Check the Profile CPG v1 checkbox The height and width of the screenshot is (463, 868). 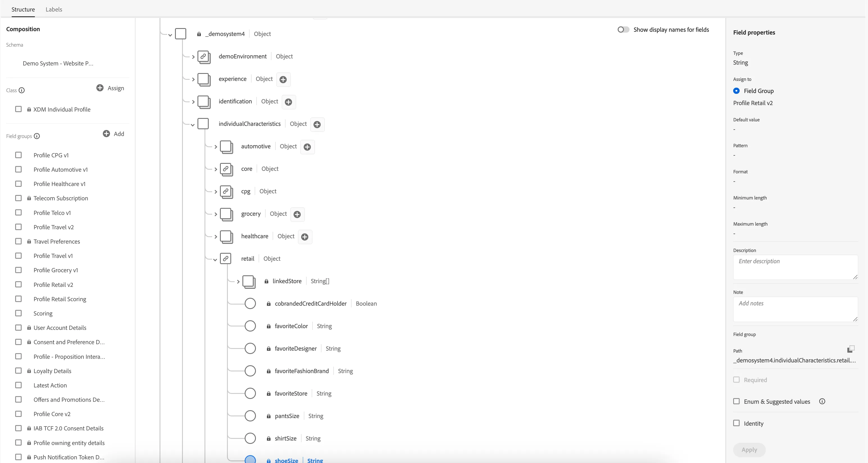click(19, 155)
